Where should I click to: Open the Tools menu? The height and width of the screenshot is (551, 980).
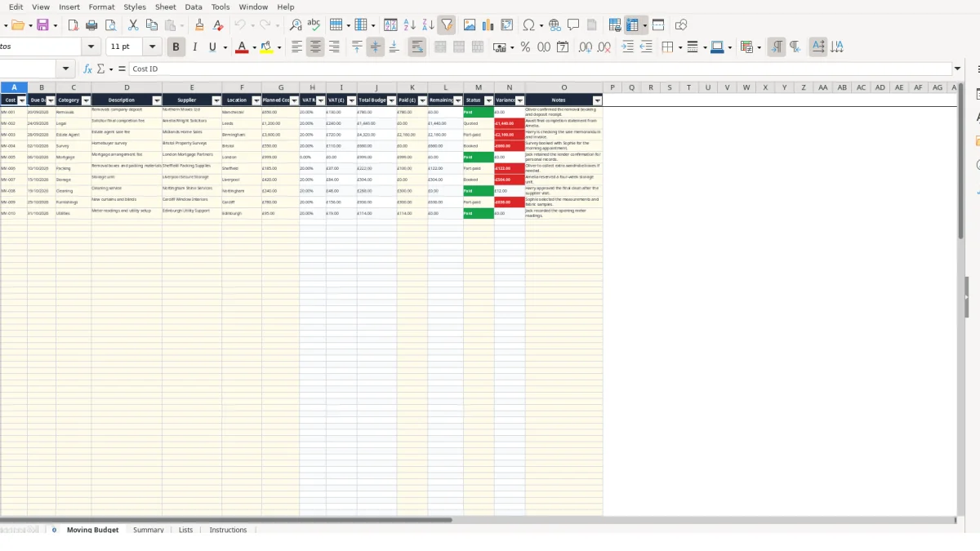pos(220,7)
